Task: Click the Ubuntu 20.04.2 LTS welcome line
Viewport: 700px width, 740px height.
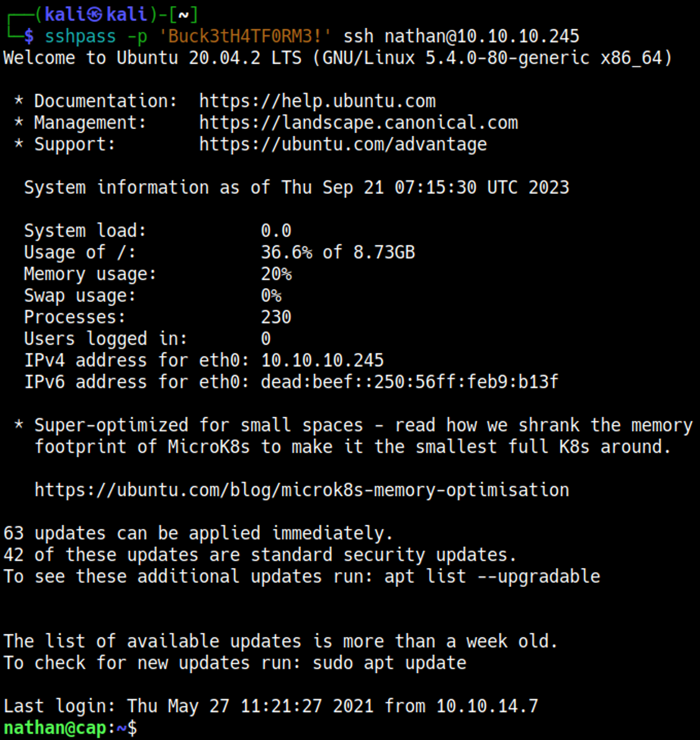Action: pyautogui.click(x=338, y=58)
